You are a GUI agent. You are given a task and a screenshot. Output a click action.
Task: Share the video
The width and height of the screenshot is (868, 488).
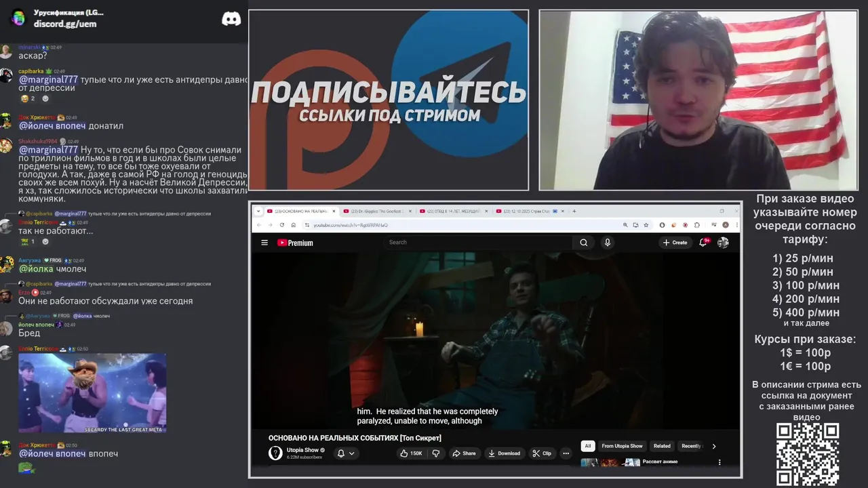tap(465, 453)
